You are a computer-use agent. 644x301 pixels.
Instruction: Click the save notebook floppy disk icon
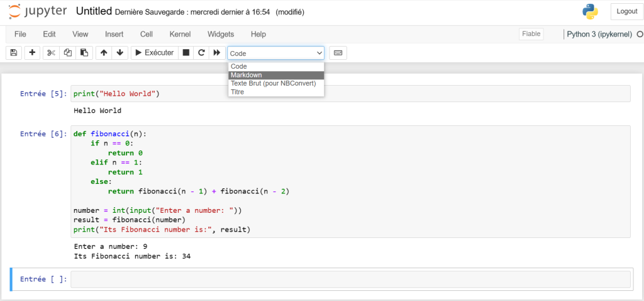(x=14, y=53)
